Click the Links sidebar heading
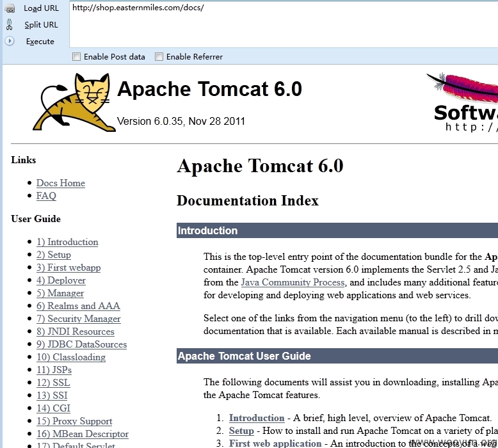 pyautogui.click(x=24, y=160)
